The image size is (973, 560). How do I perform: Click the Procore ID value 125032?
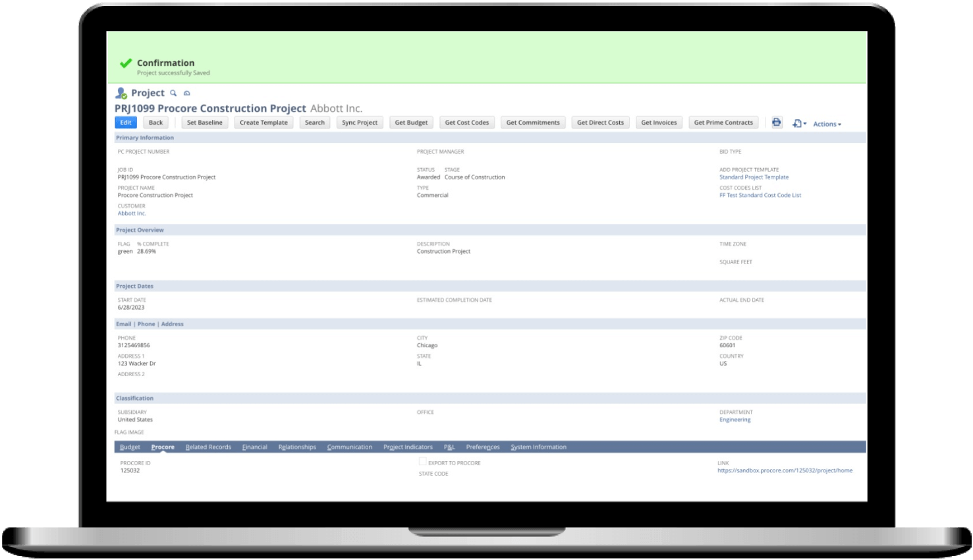coord(130,471)
